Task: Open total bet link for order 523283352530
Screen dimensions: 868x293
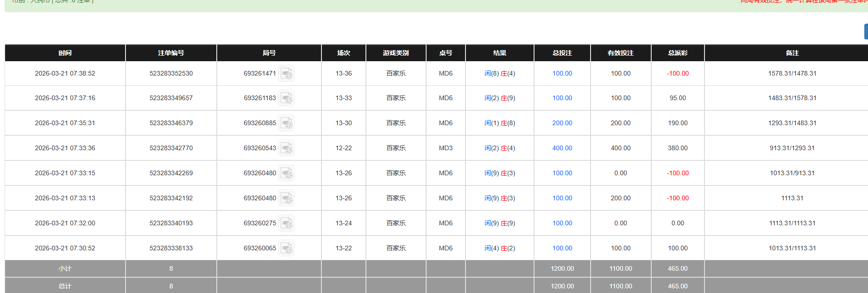Action: (562, 73)
